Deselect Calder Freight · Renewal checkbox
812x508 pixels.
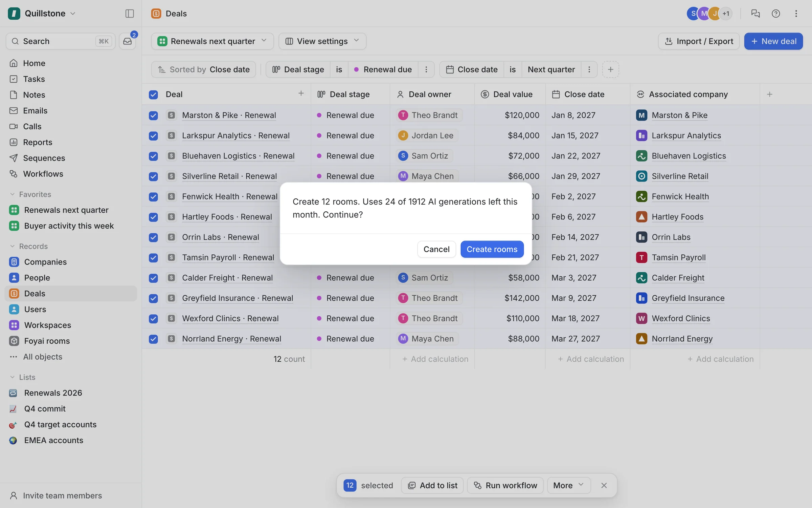point(153,278)
